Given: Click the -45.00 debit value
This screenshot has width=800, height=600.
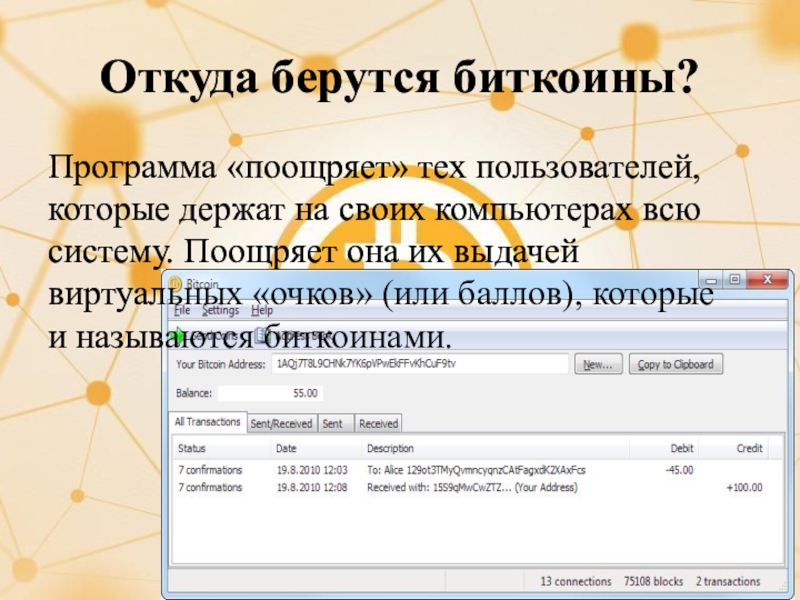Looking at the screenshot, I should [679, 470].
